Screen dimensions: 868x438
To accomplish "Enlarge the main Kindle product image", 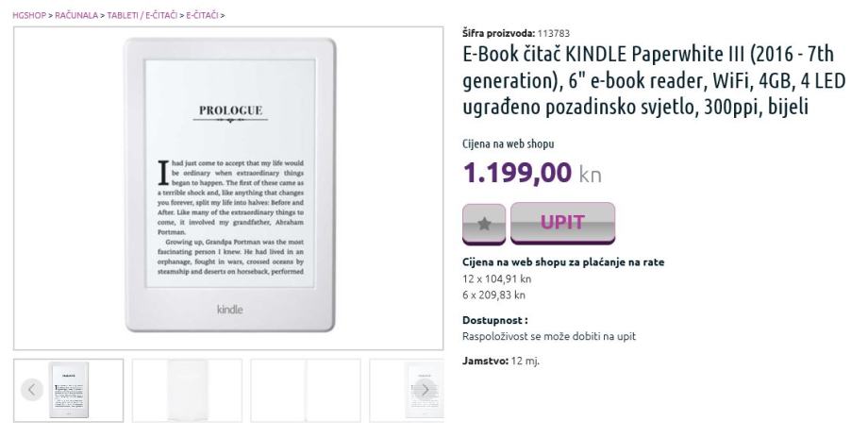I will [x=228, y=188].
